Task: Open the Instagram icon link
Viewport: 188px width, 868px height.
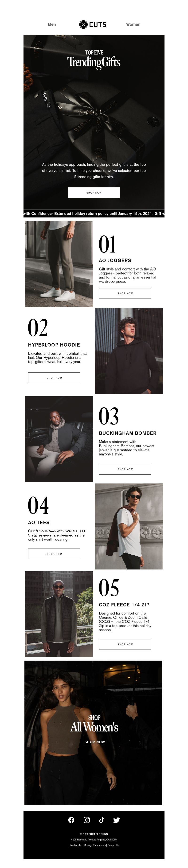Action: [x=87, y=820]
